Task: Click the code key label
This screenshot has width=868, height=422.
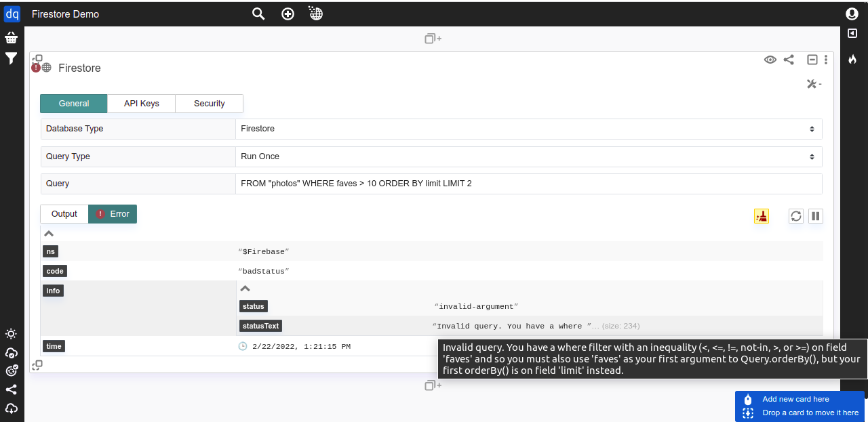Action: pos(55,271)
